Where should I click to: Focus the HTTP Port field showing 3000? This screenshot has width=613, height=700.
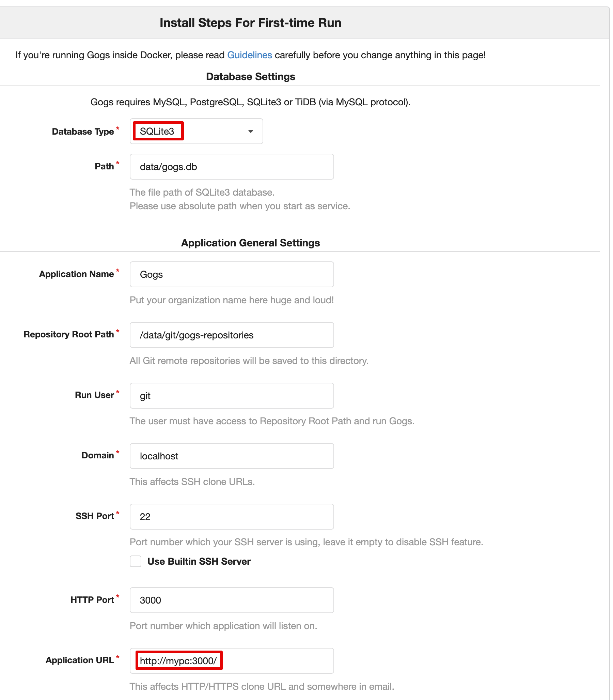[x=232, y=600]
